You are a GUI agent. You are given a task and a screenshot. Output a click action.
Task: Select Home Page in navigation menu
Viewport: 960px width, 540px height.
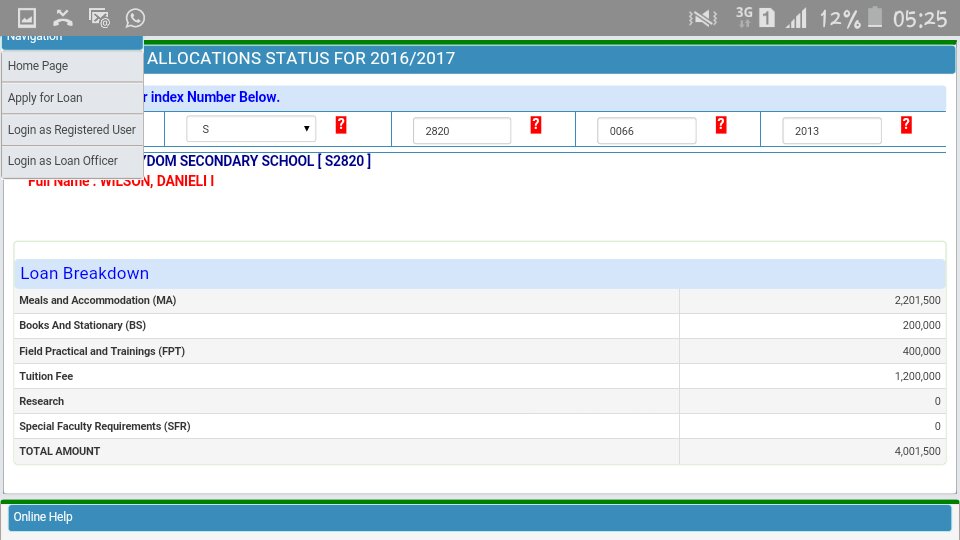pos(72,66)
